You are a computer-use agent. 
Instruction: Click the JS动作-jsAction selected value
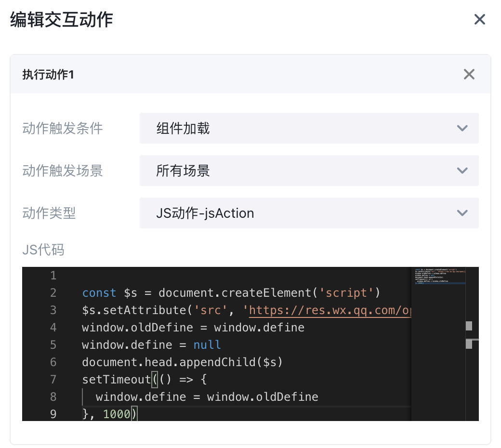tap(205, 213)
